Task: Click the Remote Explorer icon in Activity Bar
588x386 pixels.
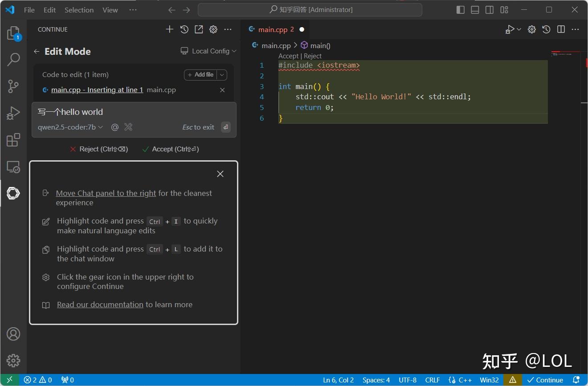Action: pyautogui.click(x=13, y=167)
